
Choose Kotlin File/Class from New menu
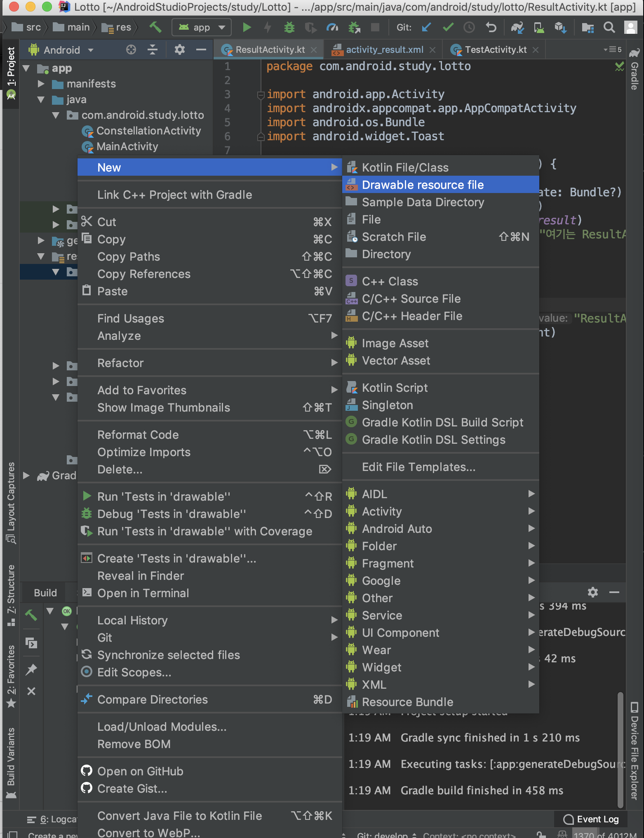coord(441,167)
